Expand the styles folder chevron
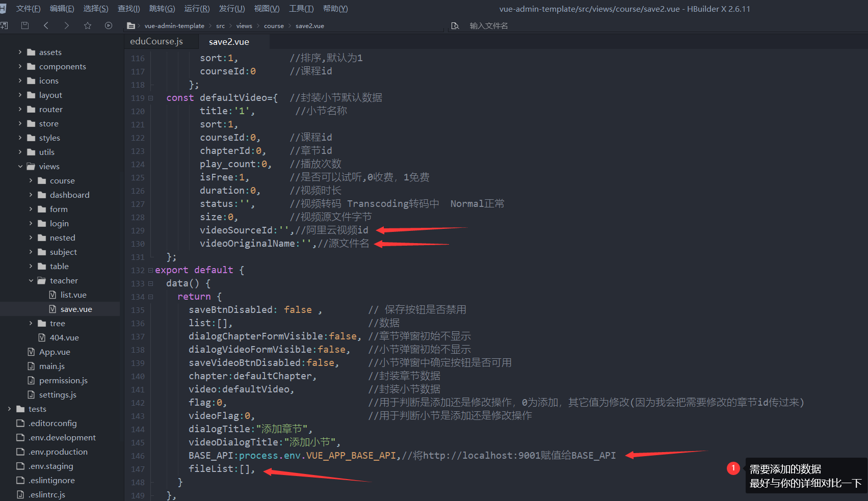The image size is (868, 501). (20, 138)
